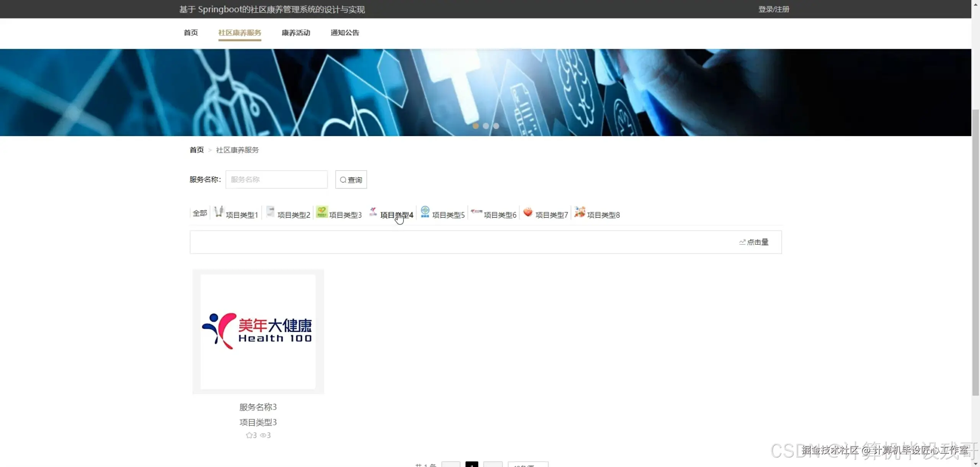Click 首页 breadcrumb link
The width and height of the screenshot is (980, 467).
pyautogui.click(x=197, y=150)
